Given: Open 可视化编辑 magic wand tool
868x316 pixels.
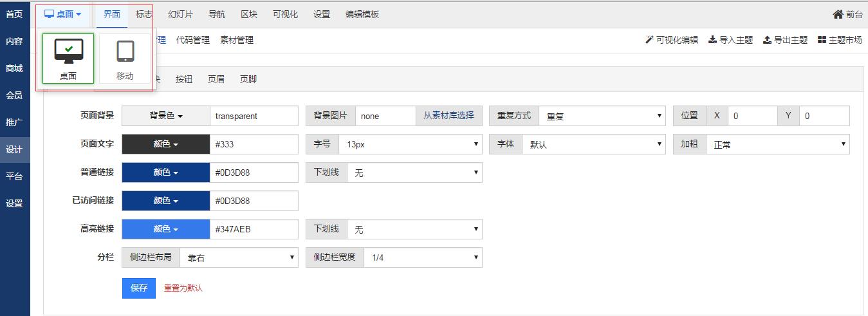Looking at the screenshot, I should (x=649, y=40).
